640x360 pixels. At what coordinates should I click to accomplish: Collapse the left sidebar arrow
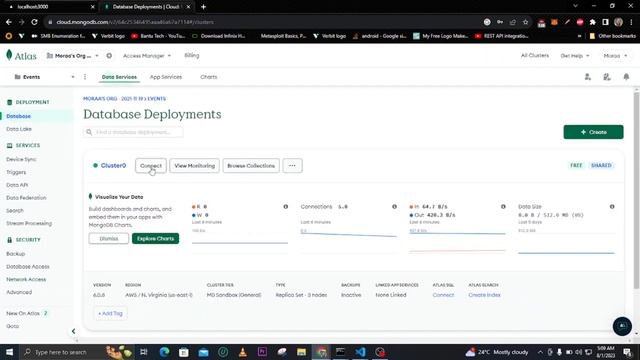[73, 331]
